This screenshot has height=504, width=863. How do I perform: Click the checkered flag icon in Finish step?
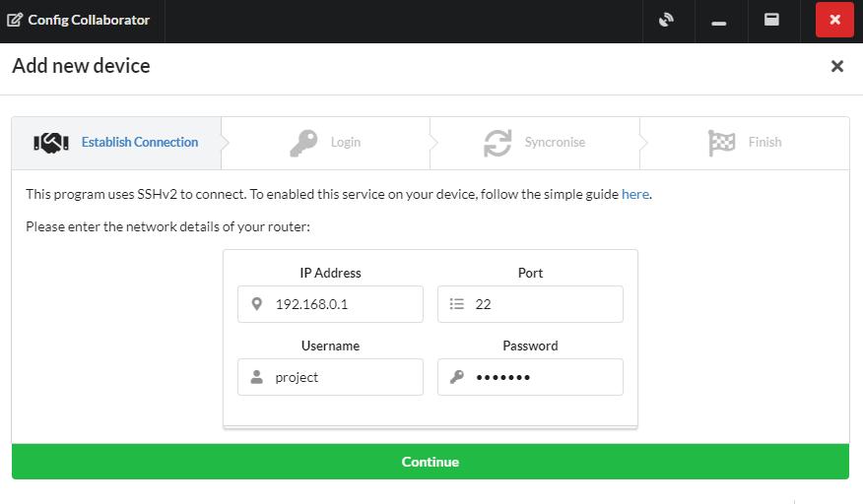click(x=721, y=143)
